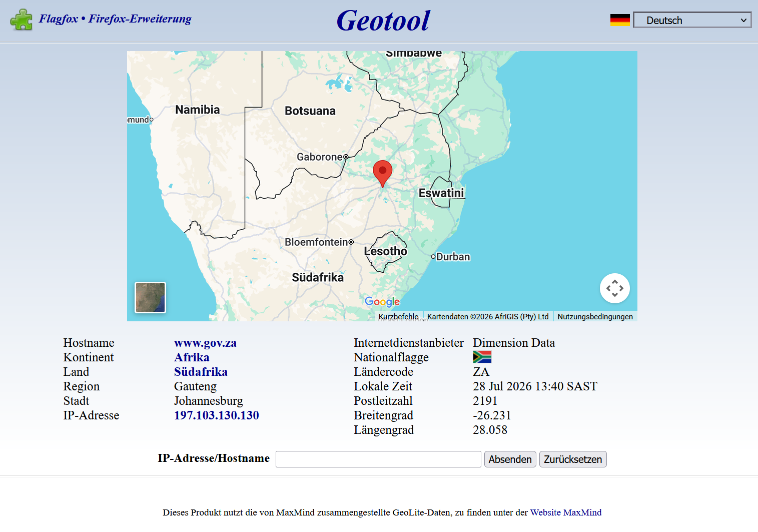
Task: Follow the Afrika continent link
Action: click(192, 357)
